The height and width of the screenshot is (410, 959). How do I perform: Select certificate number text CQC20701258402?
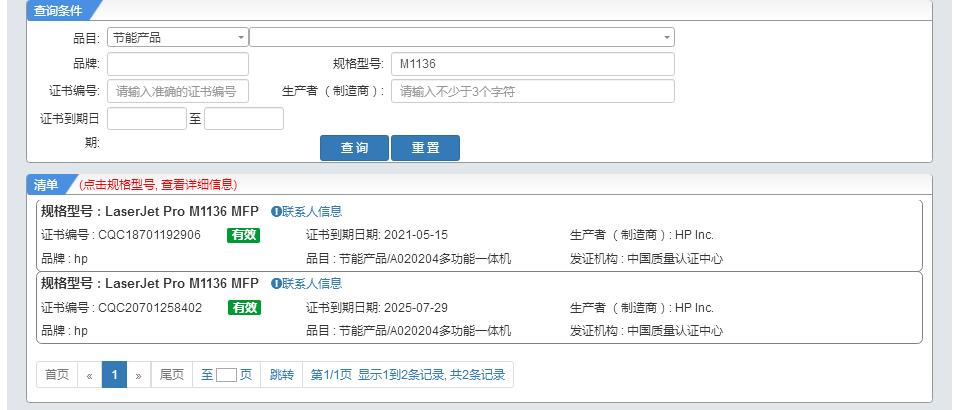(150, 308)
